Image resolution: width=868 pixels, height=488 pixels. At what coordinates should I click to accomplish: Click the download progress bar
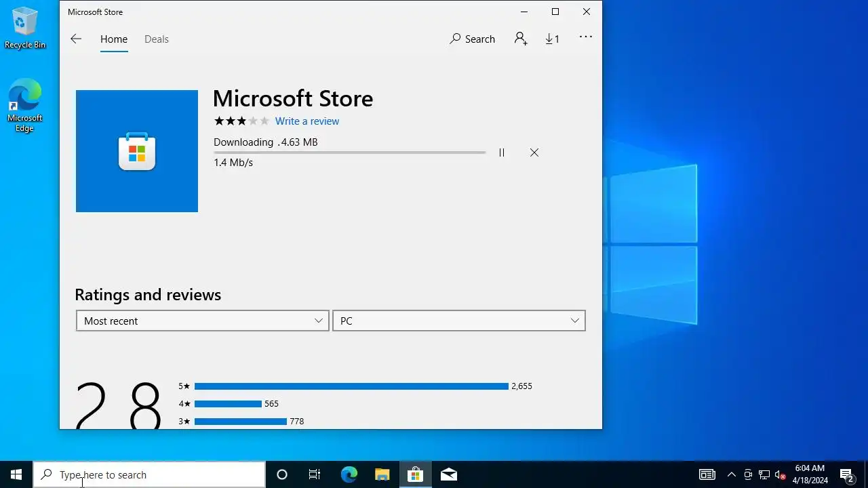(349, 152)
